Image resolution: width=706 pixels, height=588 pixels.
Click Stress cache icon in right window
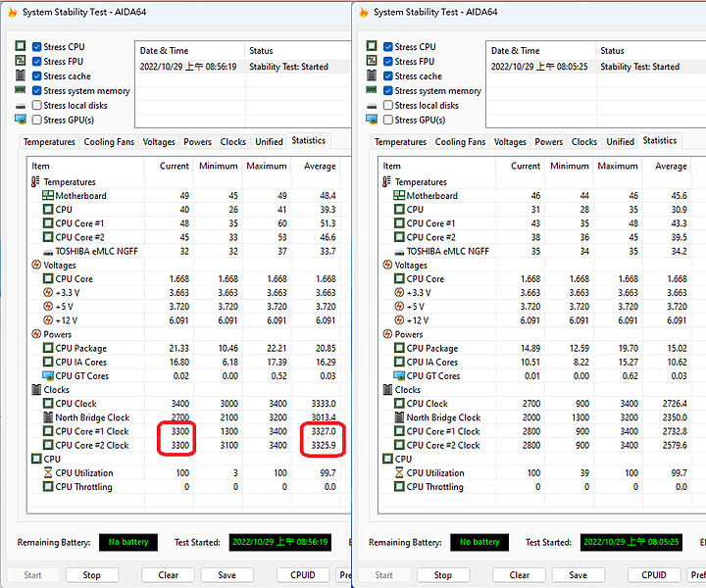coord(372,75)
